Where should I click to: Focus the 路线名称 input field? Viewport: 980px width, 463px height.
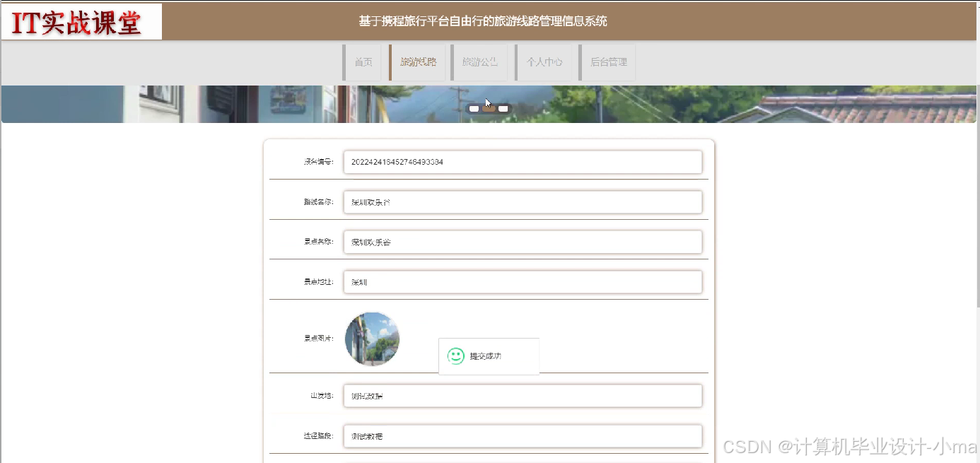point(523,202)
